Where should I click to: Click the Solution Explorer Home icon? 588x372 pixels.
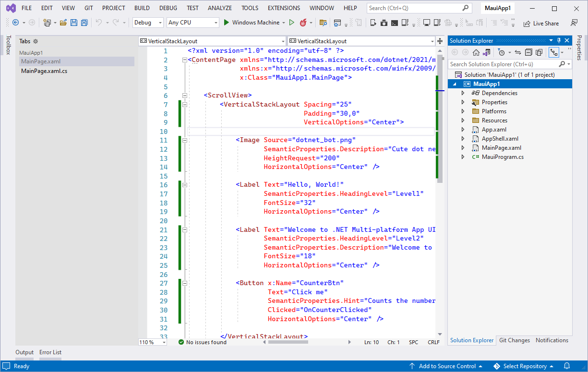click(476, 52)
